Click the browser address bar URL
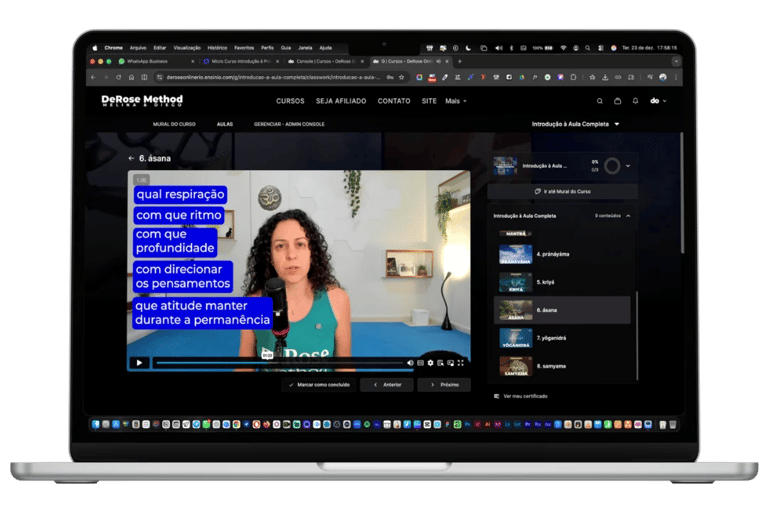The image size is (768, 512). pyautogui.click(x=272, y=77)
